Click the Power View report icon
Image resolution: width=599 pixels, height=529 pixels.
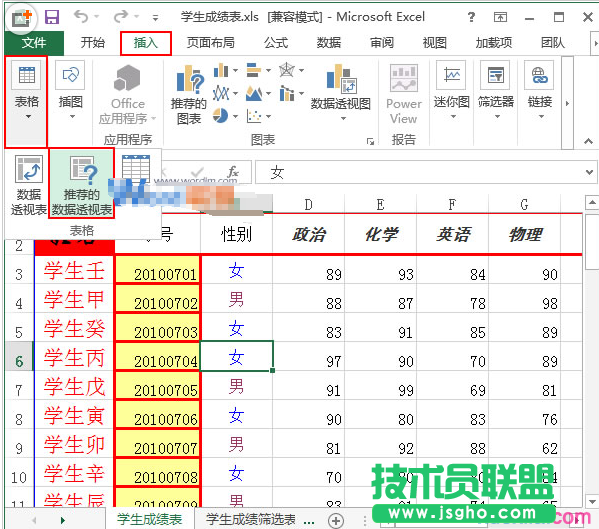(404, 94)
